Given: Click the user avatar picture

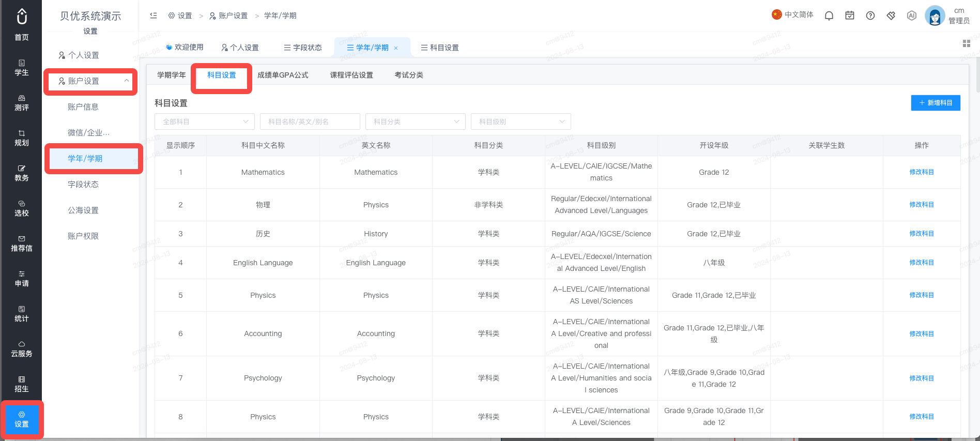Looking at the screenshot, I should coord(935,16).
